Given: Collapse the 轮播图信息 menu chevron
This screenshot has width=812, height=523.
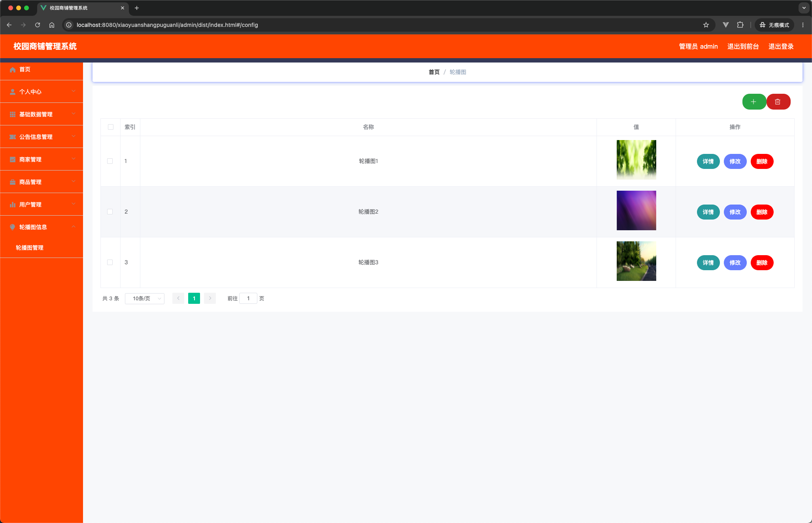Looking at the screenshot, I should 74,227.
